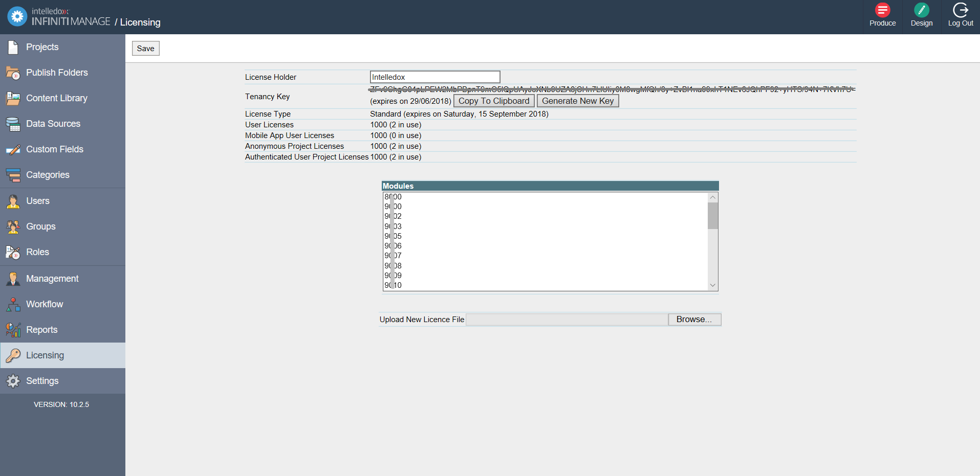Image resolution: width=980 pixels, height=476 pixels.
Task: Click the License Holder input field
Action: pyautogui.click(x=435, y=77)
